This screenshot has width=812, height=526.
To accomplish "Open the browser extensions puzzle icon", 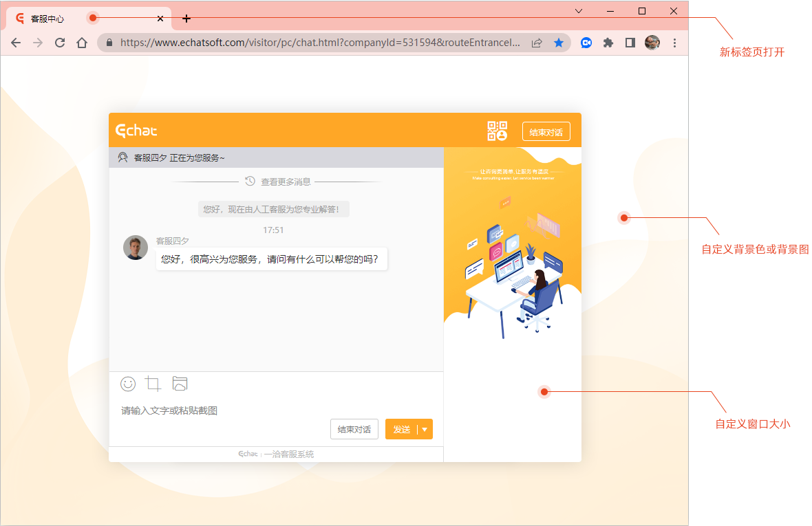I will click(x=608, y=43).
